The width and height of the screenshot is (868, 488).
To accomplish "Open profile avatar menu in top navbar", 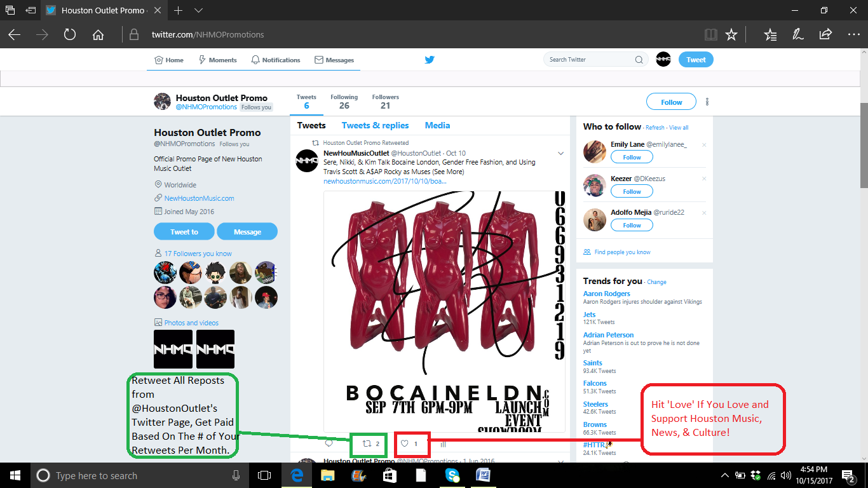I will (663, 60).
